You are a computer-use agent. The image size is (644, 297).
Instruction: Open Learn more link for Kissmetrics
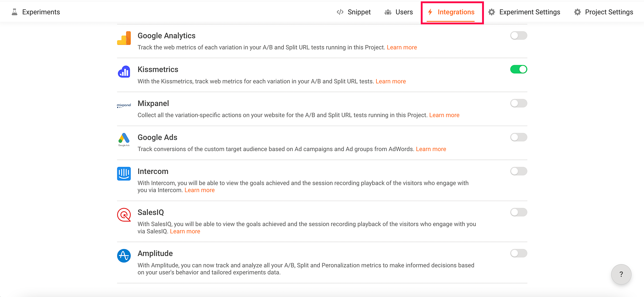[391, 81]
